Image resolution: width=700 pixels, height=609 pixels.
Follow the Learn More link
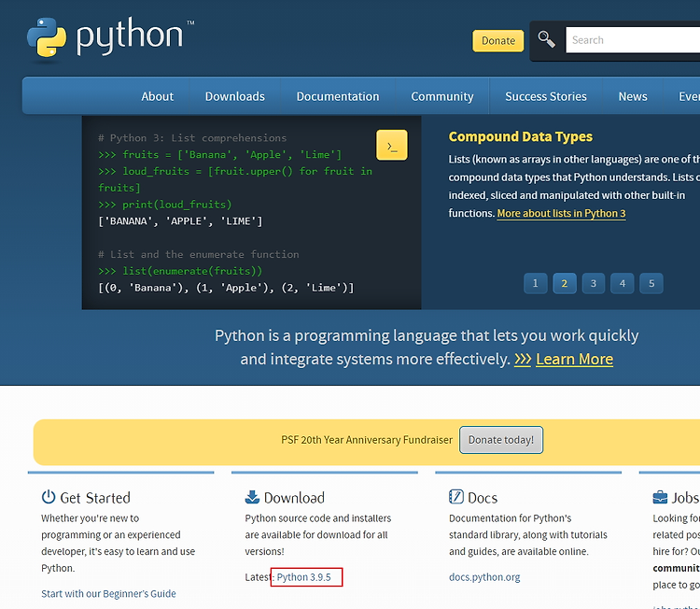[574, 360]
